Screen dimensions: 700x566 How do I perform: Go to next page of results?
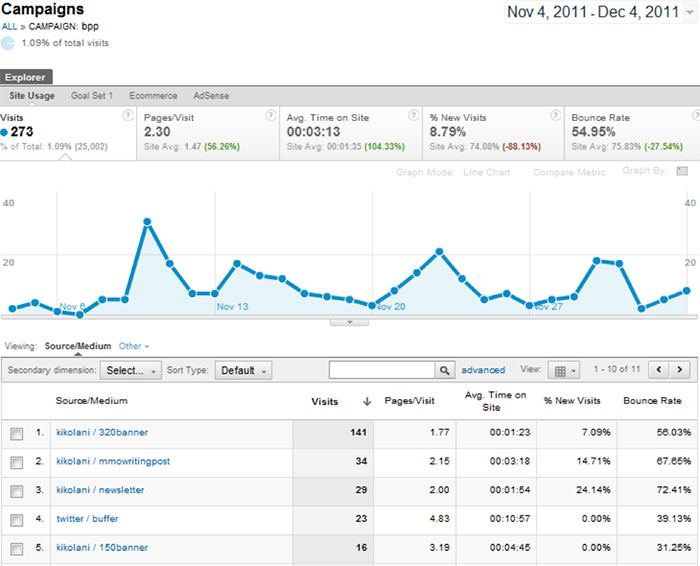[682, 370]
